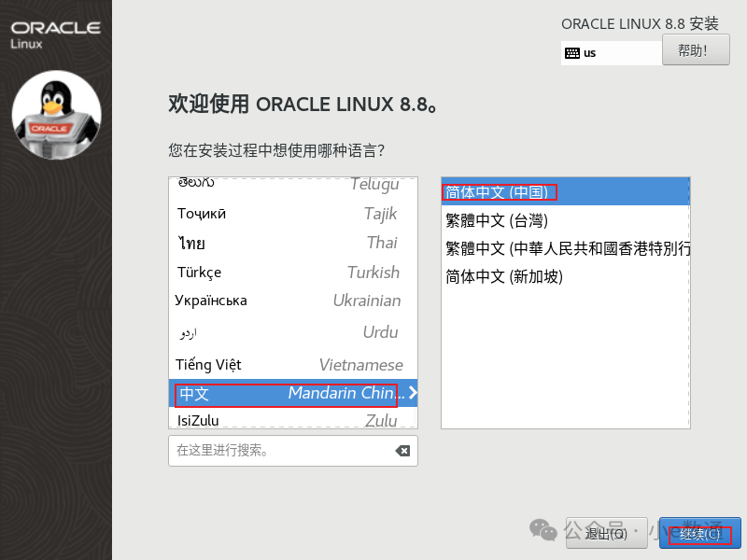Expand the 中文 Mandarin Chinese entry arrow

411,394
